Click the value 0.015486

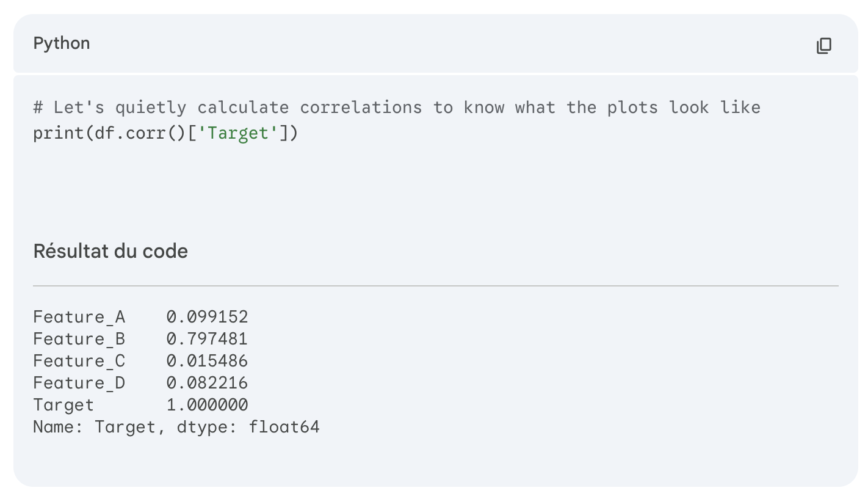tap(207, 361)
